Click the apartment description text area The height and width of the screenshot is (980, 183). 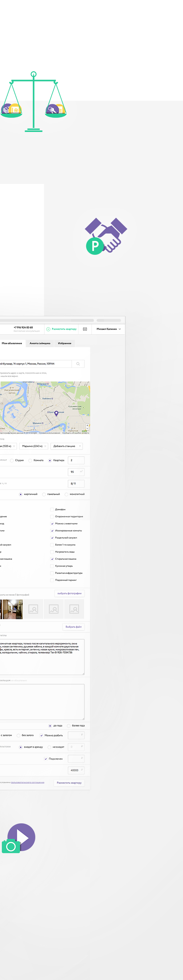[x=42, y=657]
